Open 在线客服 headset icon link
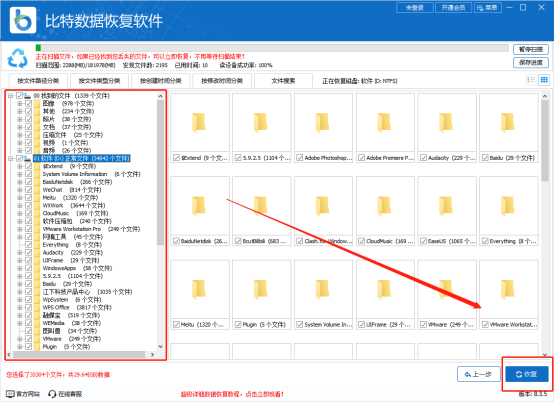Viewport: 554px width, 402px height. click(52, 394)
